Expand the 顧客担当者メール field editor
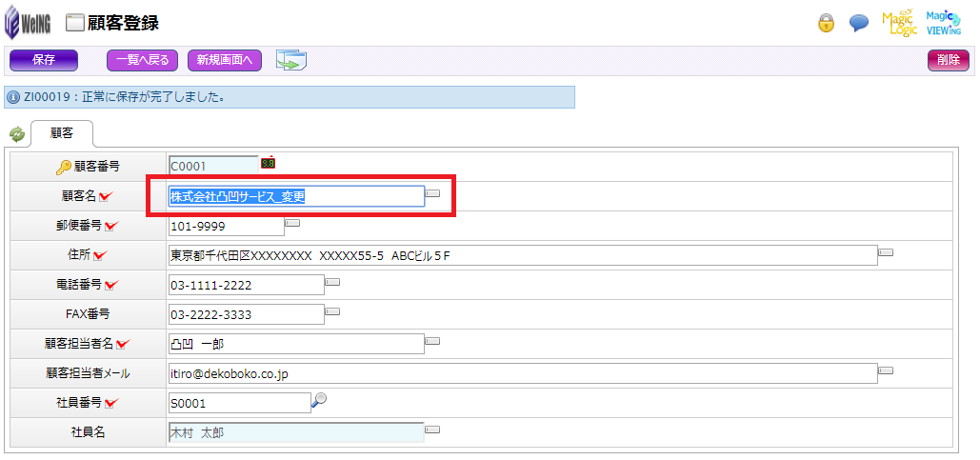 [x=886, y=371]
